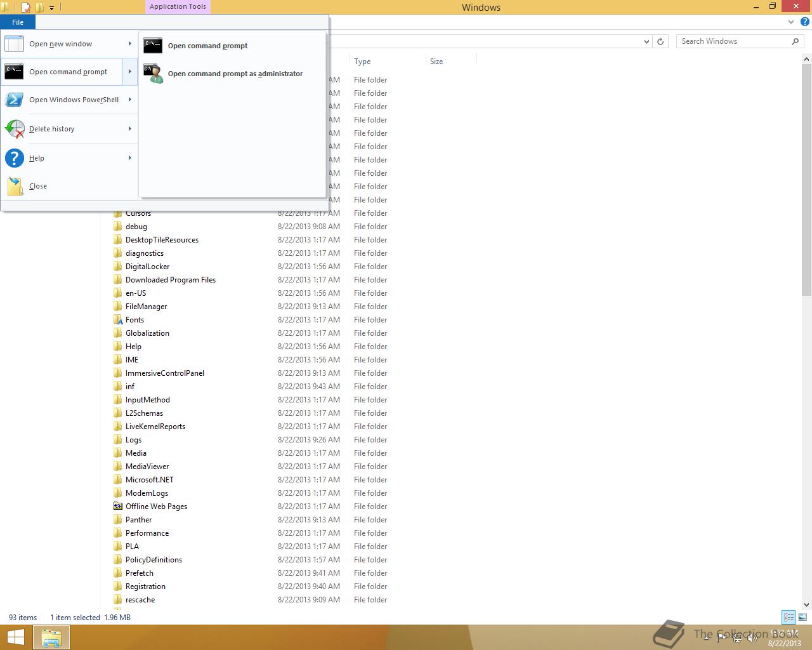The image size is (812, 650).
Task: Expand Delete history submenu arrow
Action: (129, 129)
